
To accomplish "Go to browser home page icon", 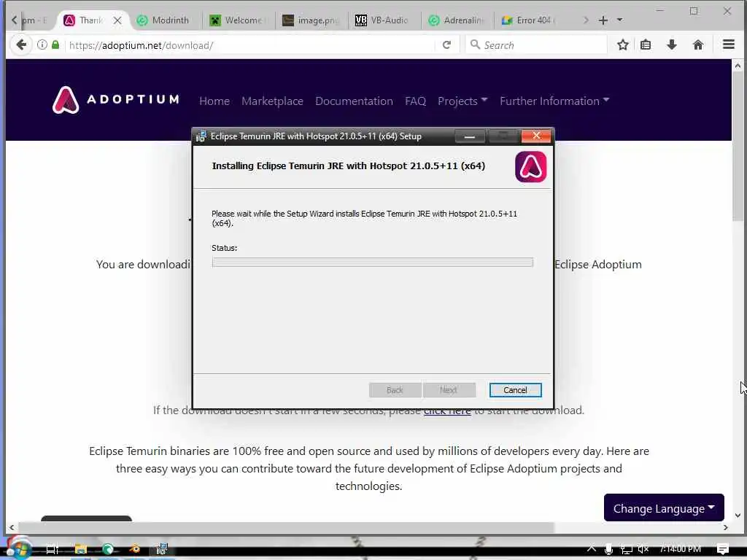I will coord(698,44).
